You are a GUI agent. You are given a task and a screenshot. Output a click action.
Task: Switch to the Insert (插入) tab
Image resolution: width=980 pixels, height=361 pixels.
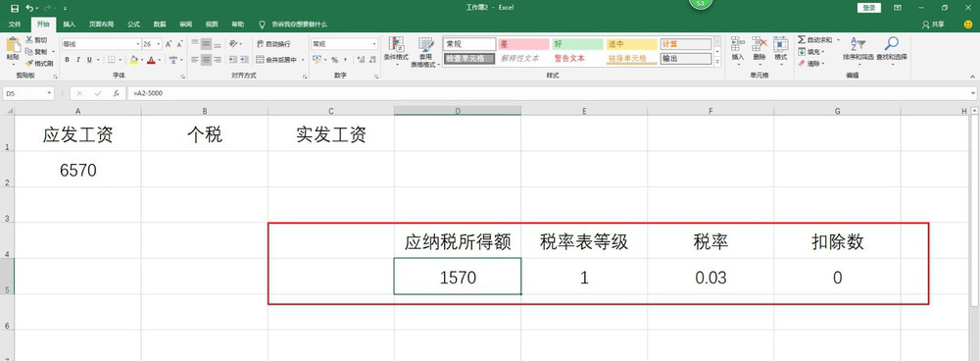pyautogui.click(x=70, y=25)
